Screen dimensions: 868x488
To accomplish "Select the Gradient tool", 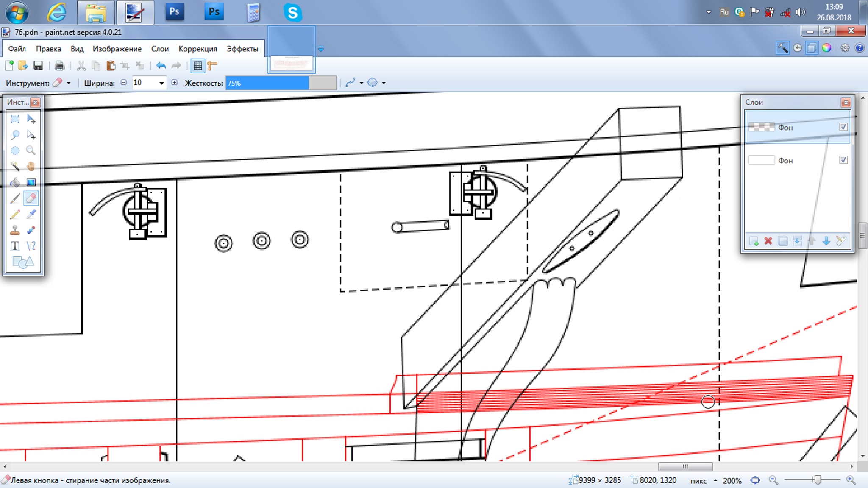I will (31, 182).
